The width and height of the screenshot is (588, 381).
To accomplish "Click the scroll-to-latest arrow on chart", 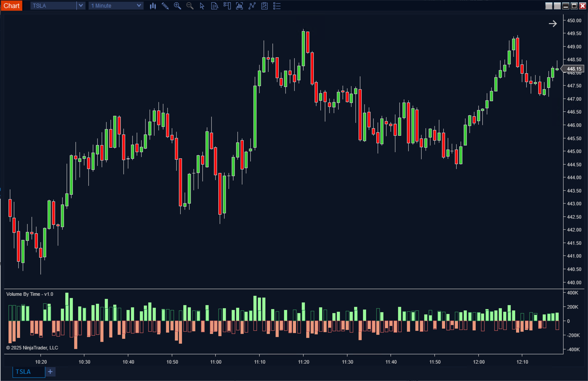I will tap(552, 24).
